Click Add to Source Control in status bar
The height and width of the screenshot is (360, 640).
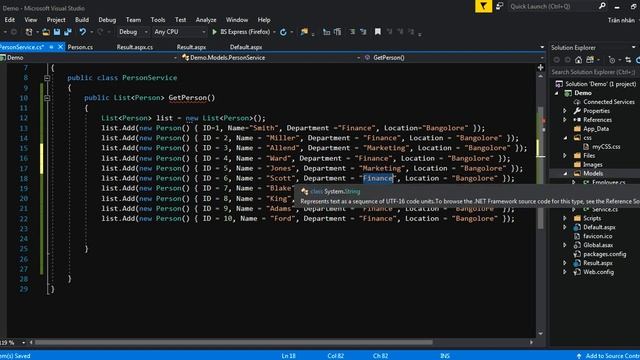pos(608,356)
